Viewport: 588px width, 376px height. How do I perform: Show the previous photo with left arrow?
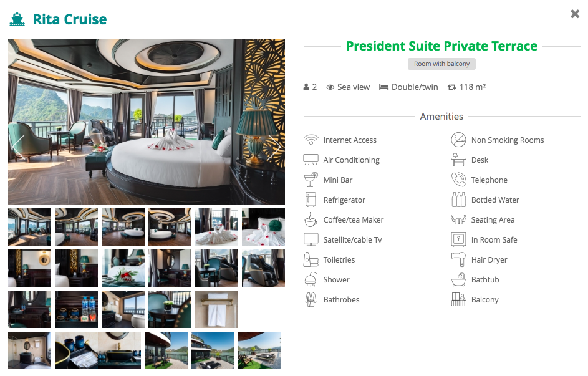pyautogui.click(x=18, y=147)
